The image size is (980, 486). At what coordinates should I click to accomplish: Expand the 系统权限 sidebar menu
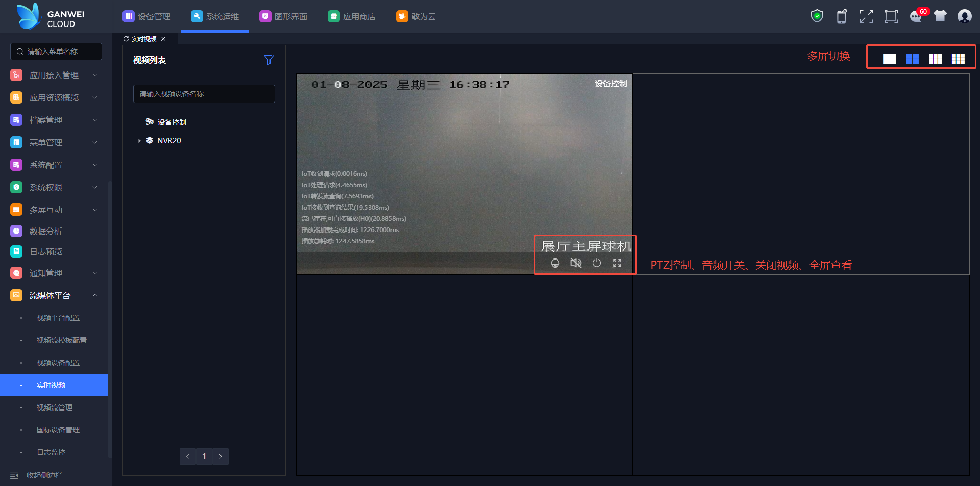pos(54,187)
